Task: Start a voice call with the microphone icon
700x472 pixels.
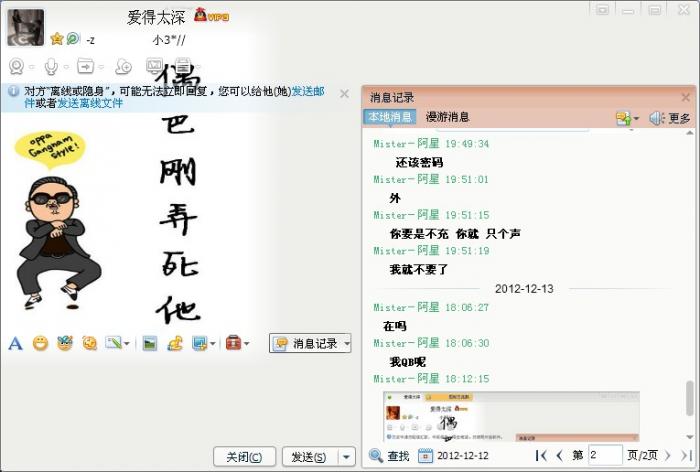Action: (51, 67)
